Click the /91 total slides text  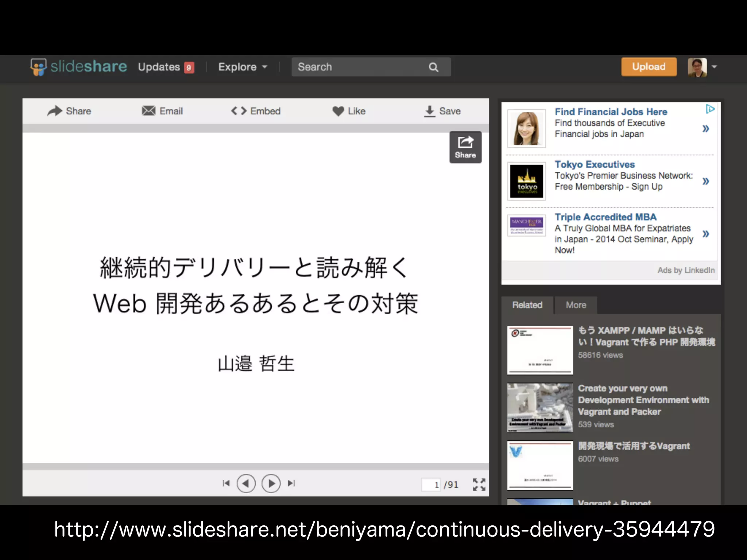click(451, 485)
